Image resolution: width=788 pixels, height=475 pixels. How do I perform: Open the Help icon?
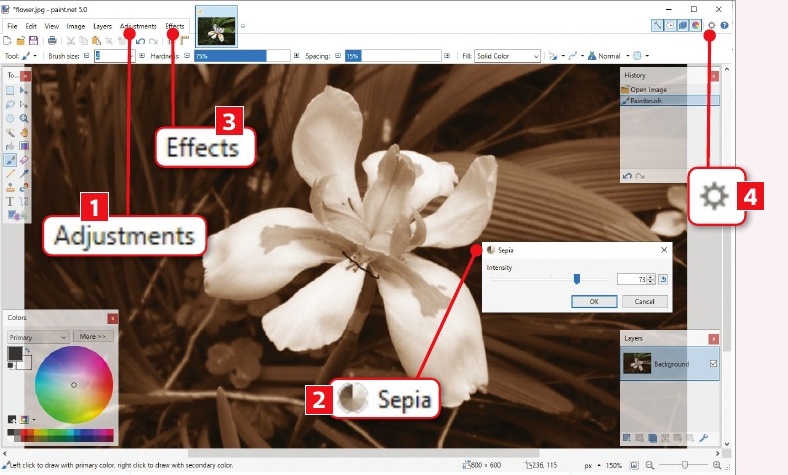coord(724,24)
